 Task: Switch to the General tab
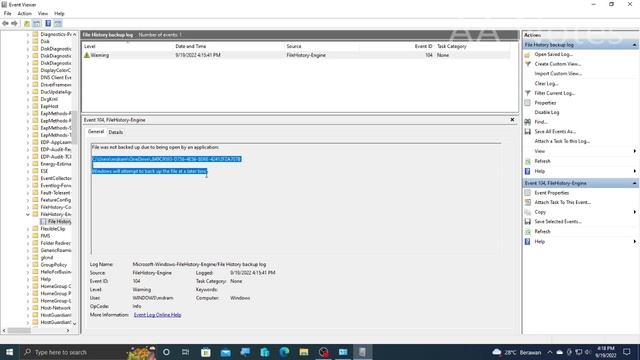(x=96, y=132)
